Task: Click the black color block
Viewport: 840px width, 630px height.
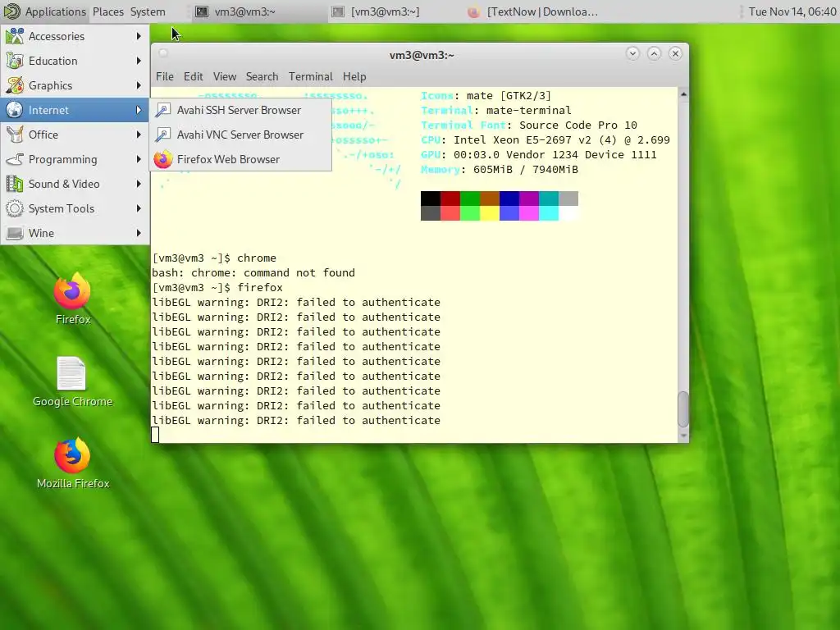Action: pyautogui.click(x=430, y=199)
